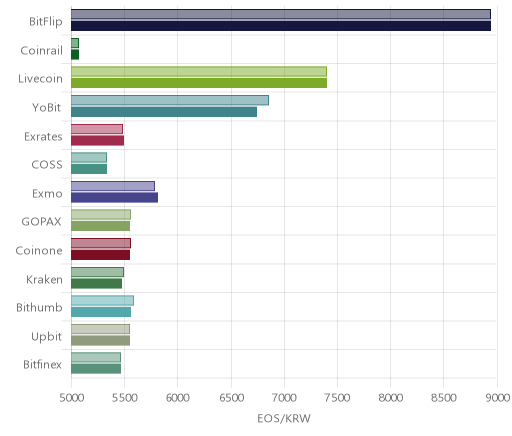The width and height of the screenshot is (512, 436).
Task: Click the YoBit light teal bar
Action: pos(170,100)
